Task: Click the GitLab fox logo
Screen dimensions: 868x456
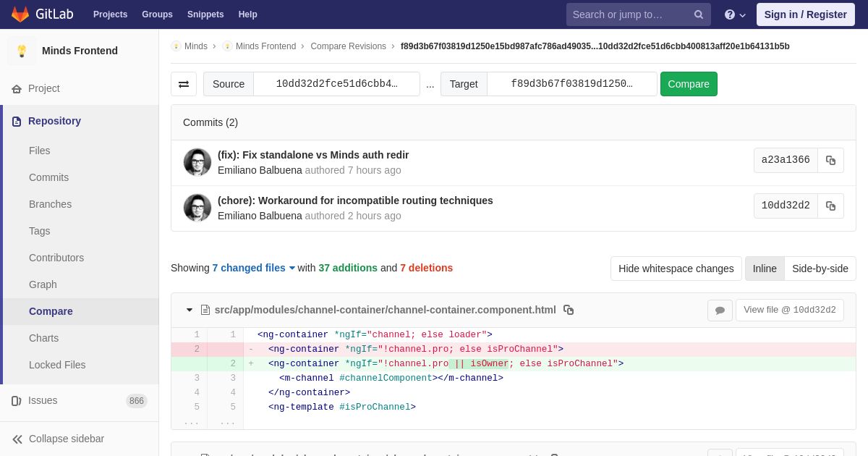Action: pos(20,14)
